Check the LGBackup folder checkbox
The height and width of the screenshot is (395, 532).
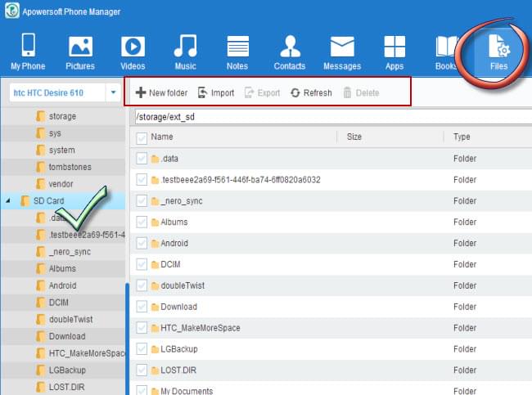(x=142, y=349)
